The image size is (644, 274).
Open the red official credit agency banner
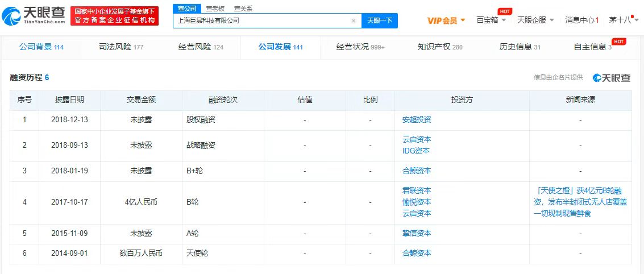pyautogui.click(x=115, y=16)
